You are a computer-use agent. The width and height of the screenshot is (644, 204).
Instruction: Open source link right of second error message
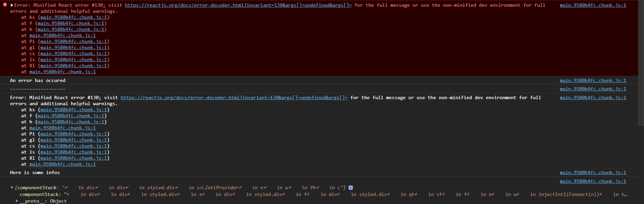pos(593,97)
